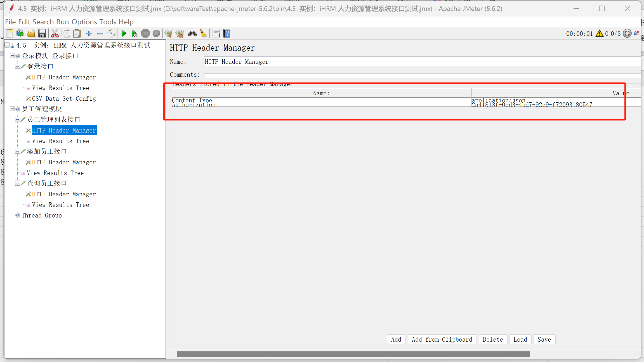Collapse the 添加员工接口 sampler node
The height and width of the screenshot is (362, 644).
pos(18,152)
